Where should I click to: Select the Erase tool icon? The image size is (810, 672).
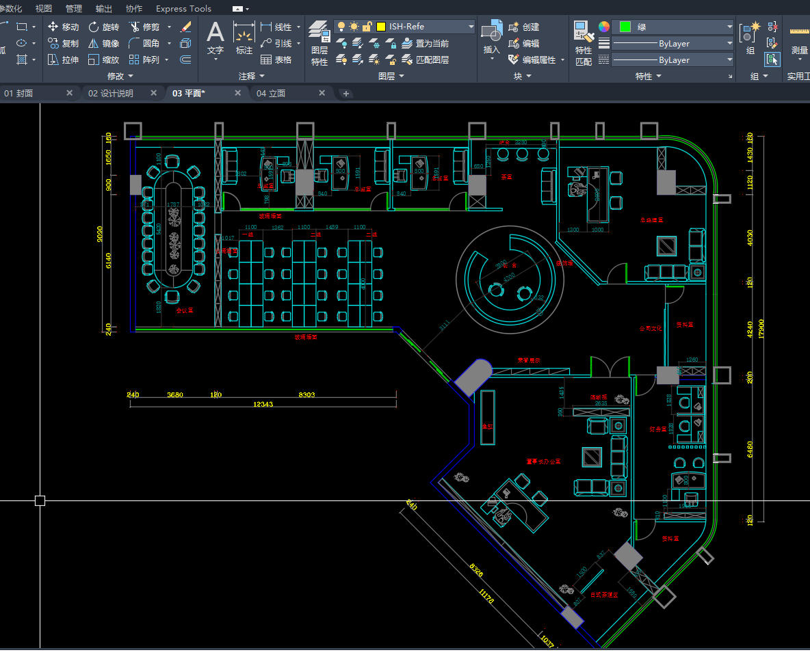pyautogui.click(x=185, y=27)
